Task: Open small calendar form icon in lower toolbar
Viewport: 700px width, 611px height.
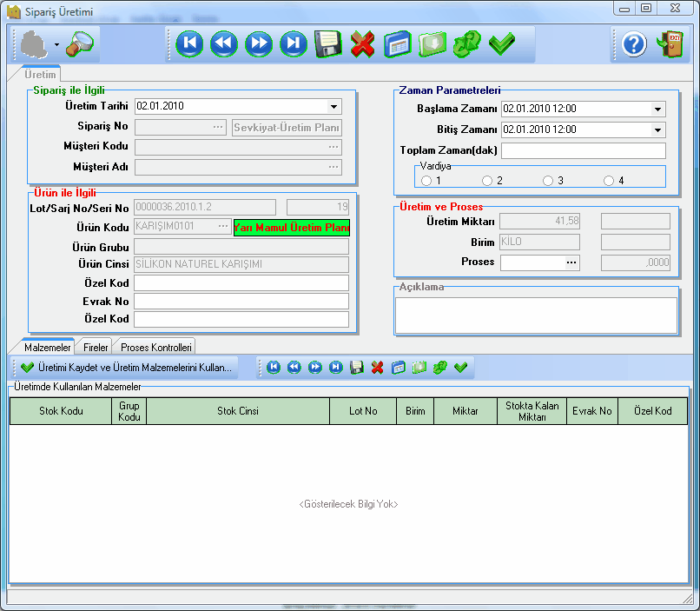Action: (x=398, y=368)
